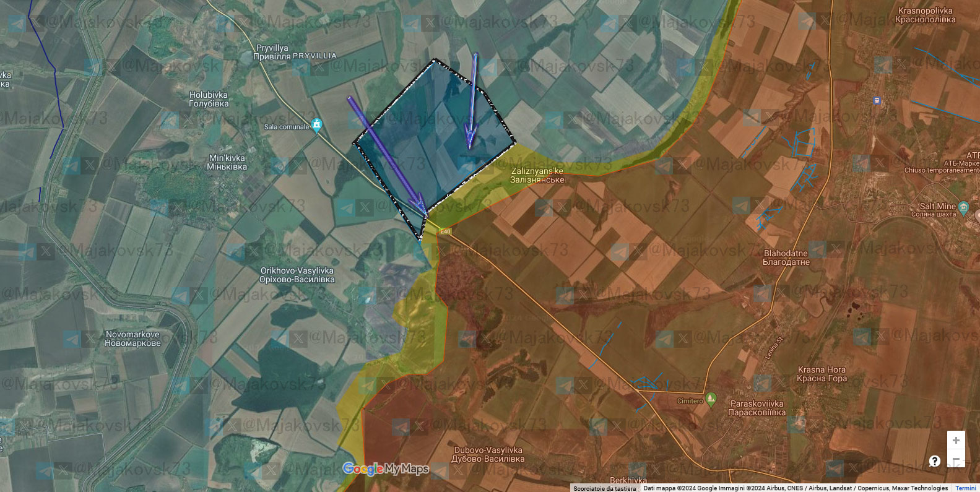Click the Dubovo-Vasylivka label
Viewport: 980px width, 492px height.
point(488,454)
